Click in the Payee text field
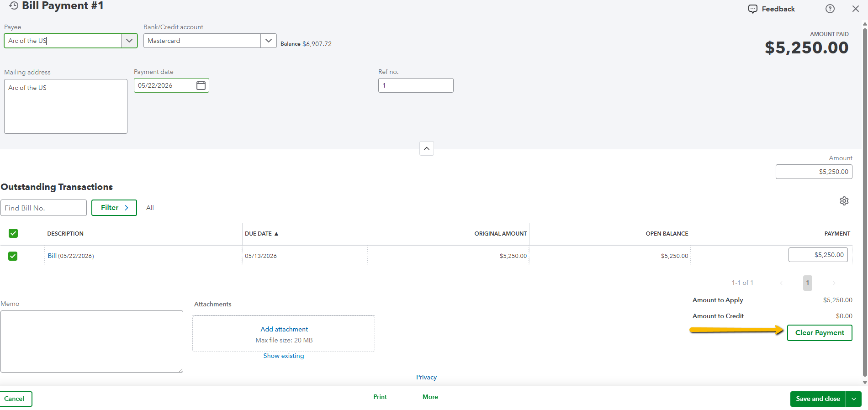Viewport: 868px width, 410px height. coord(63,41)
